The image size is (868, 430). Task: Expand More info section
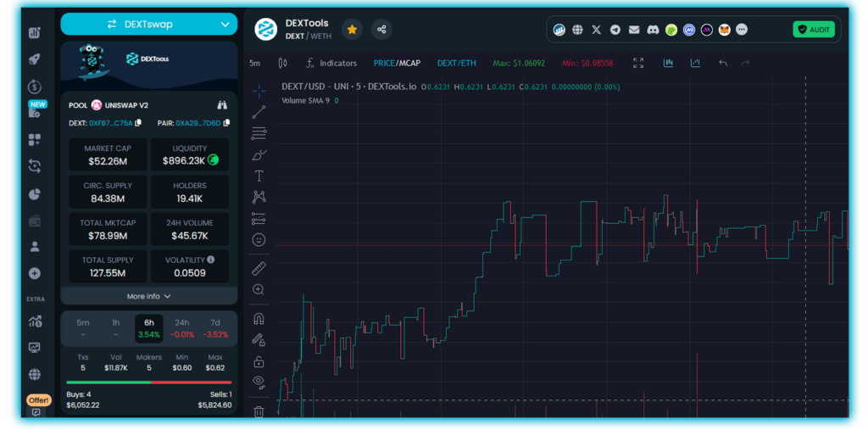149,297
